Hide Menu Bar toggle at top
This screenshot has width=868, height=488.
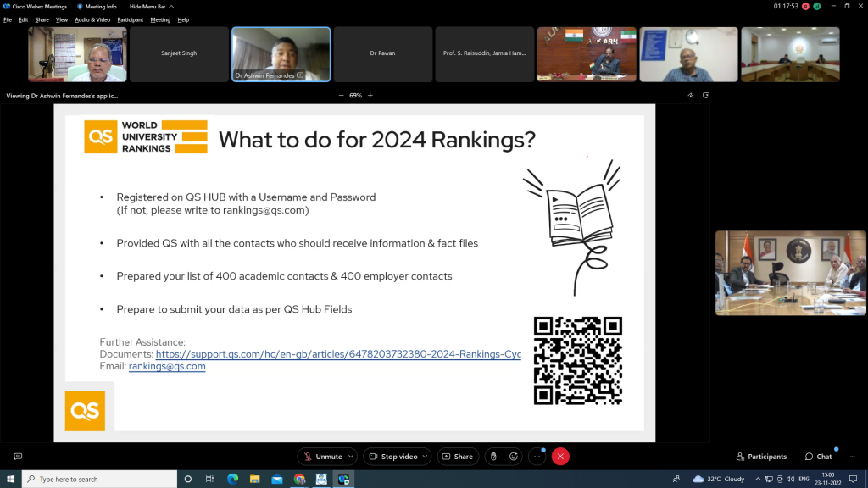[x=152, y=7]
